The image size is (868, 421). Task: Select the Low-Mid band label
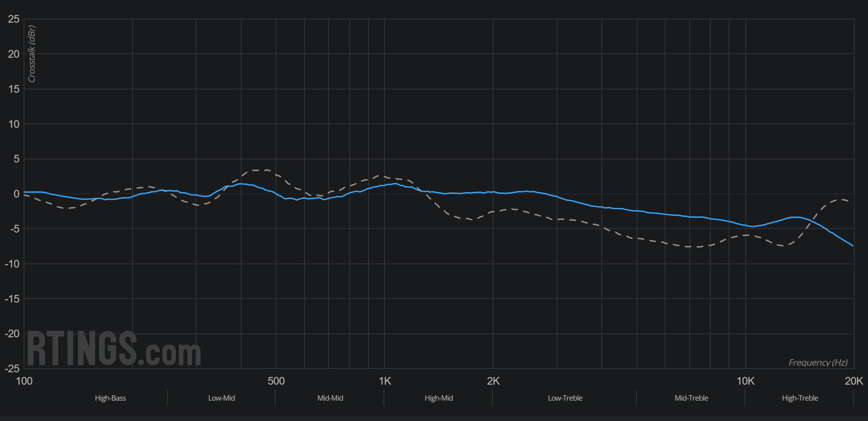(221, 398)
